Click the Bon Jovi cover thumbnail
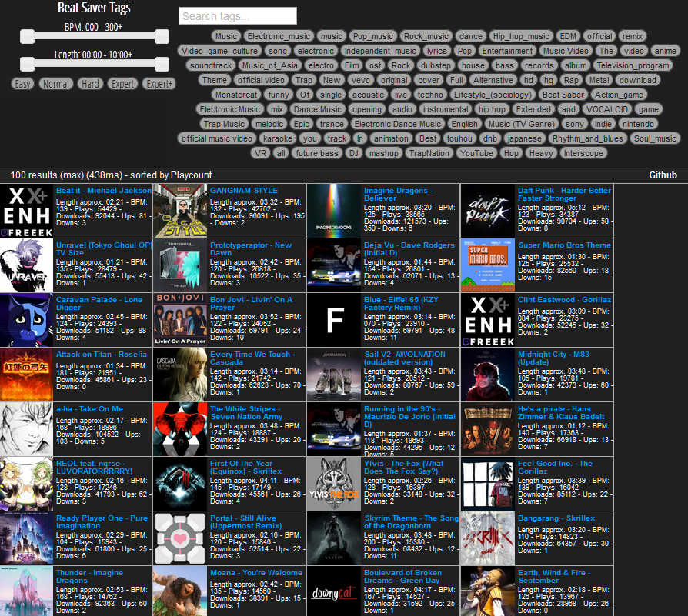688x616 pixels. (x=180, y=320)
